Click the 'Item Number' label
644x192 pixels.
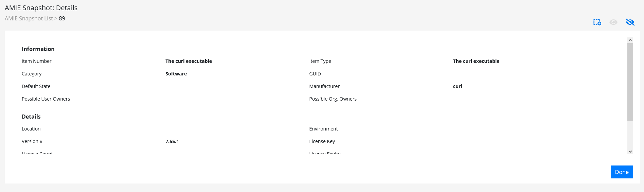(37, 61)
